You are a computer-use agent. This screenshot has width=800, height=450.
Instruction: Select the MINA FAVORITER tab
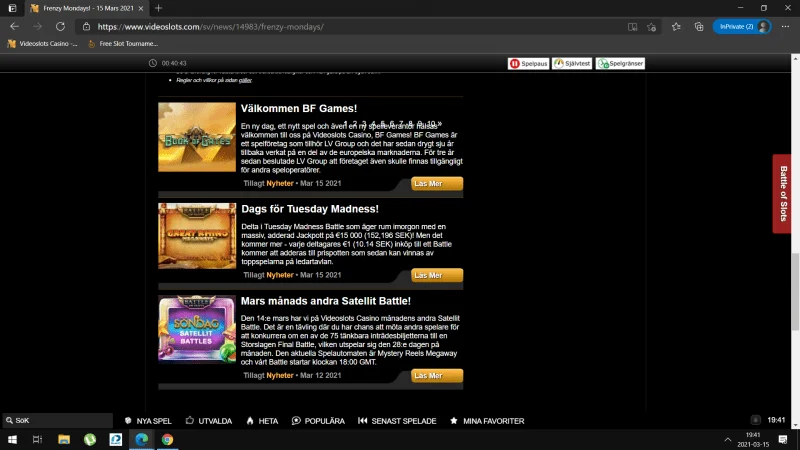coord(487,421)
